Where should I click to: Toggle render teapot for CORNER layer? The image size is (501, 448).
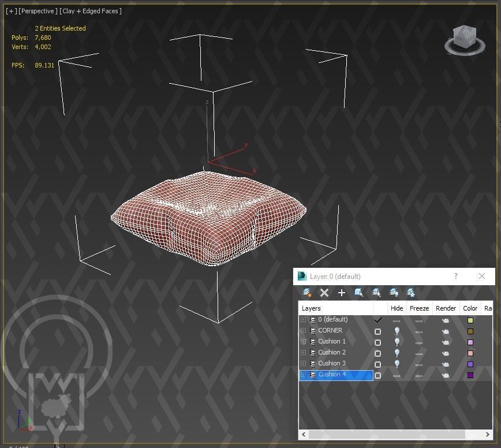click(x=446, y=332)
